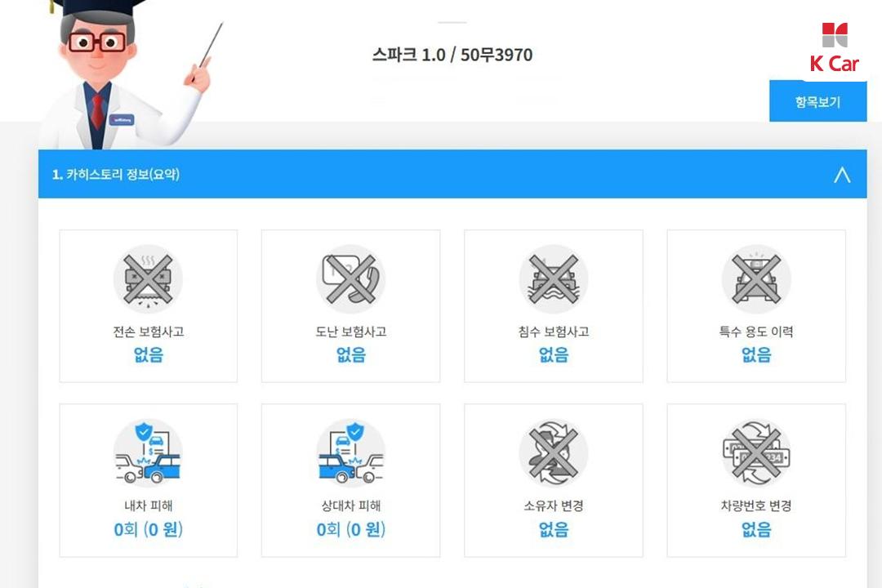Click the 차량번호 변경 없음 value
The height and width of the screenshot is (588, 882).
[756, 529]
